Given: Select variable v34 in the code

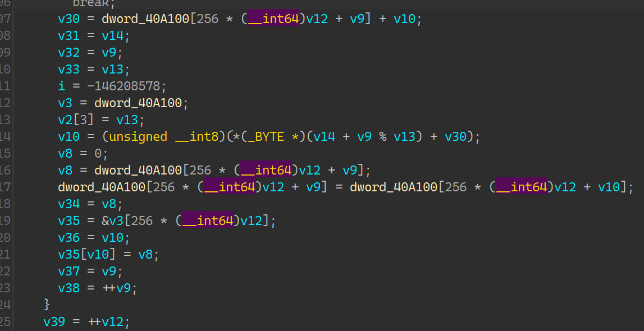Looking at the screenshot, I should [x=69, y=204].
